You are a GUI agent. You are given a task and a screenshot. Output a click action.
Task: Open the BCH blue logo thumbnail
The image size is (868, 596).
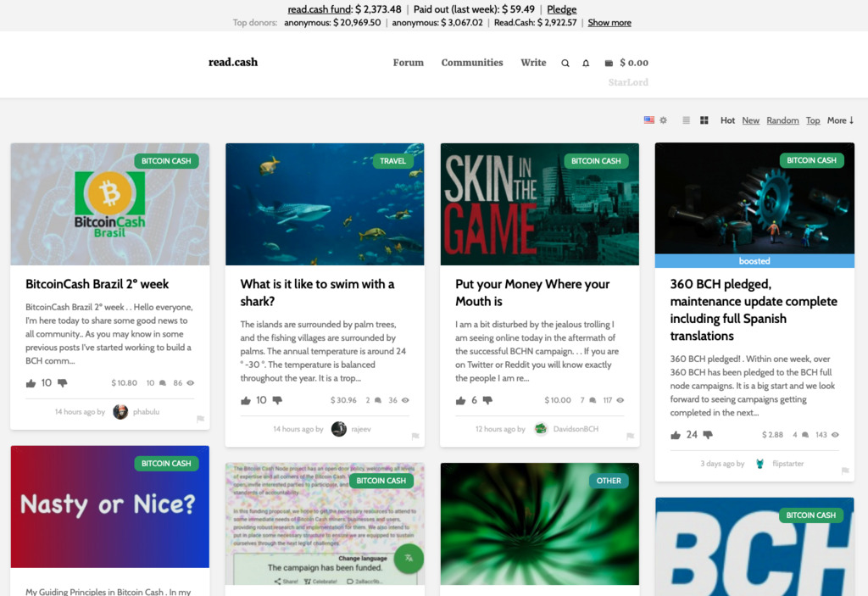(x=754, y=547)
